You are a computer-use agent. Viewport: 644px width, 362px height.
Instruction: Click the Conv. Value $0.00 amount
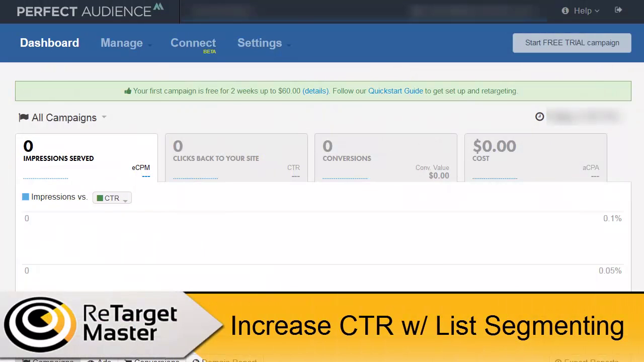tap(439, 175)
